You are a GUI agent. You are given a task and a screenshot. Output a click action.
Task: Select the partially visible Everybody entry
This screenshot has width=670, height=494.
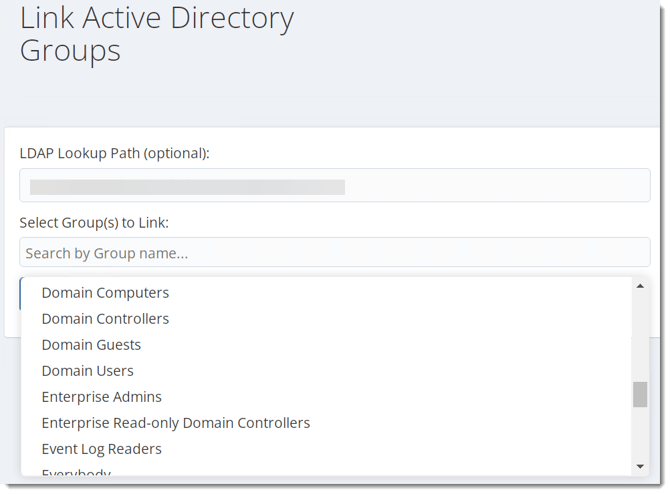click(76, 472)
